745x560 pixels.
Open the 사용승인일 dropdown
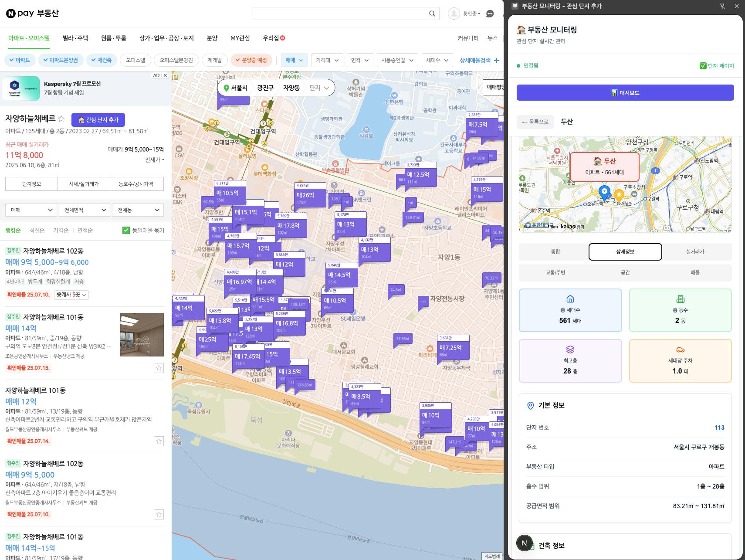[x=397, y=60]
